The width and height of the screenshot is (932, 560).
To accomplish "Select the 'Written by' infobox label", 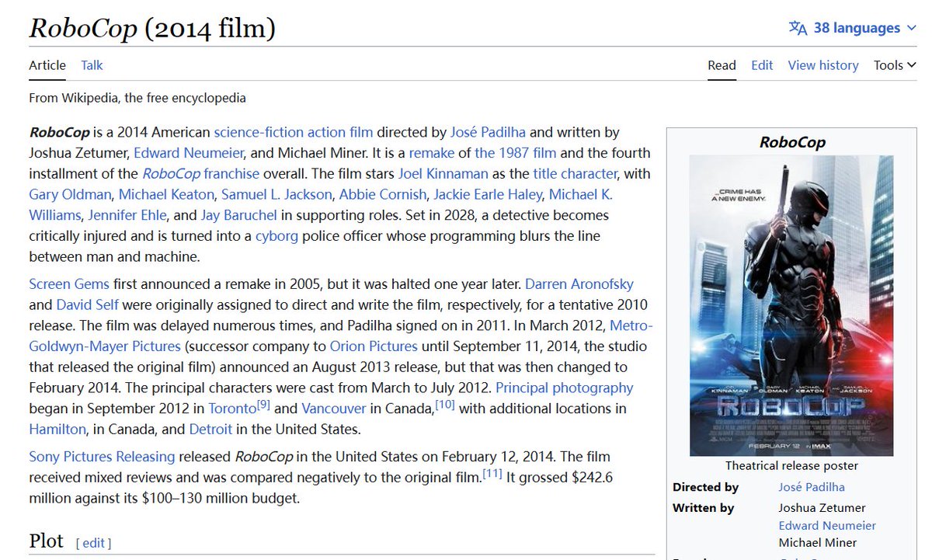I will coord(704,507).
